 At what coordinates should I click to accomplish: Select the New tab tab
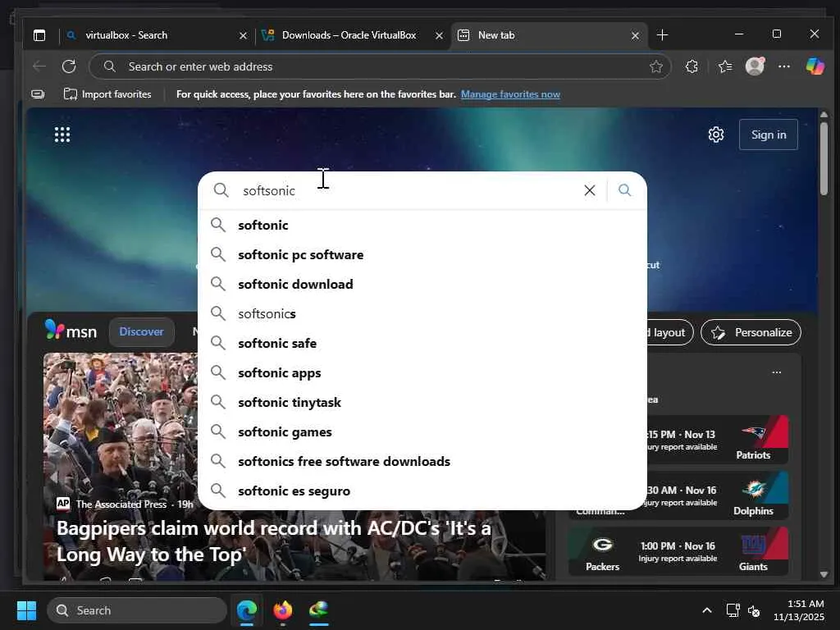(x=547, y=35)
